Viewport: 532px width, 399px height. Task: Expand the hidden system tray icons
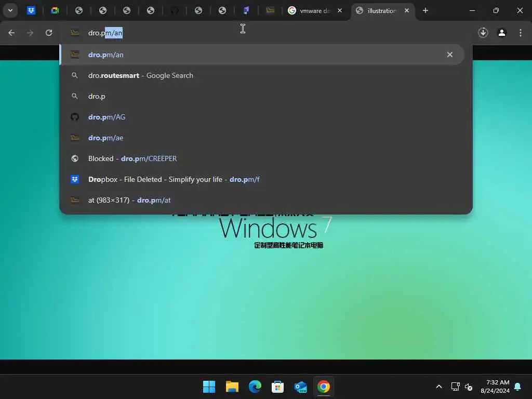pos(438,387)
